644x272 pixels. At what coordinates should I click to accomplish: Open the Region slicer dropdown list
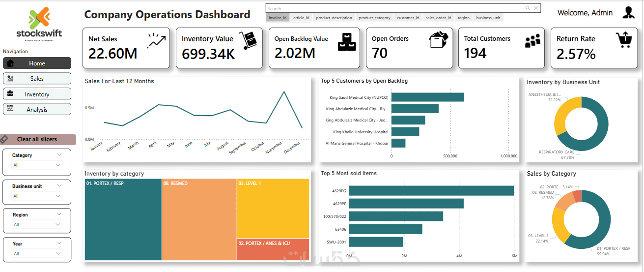coord(37,224)
